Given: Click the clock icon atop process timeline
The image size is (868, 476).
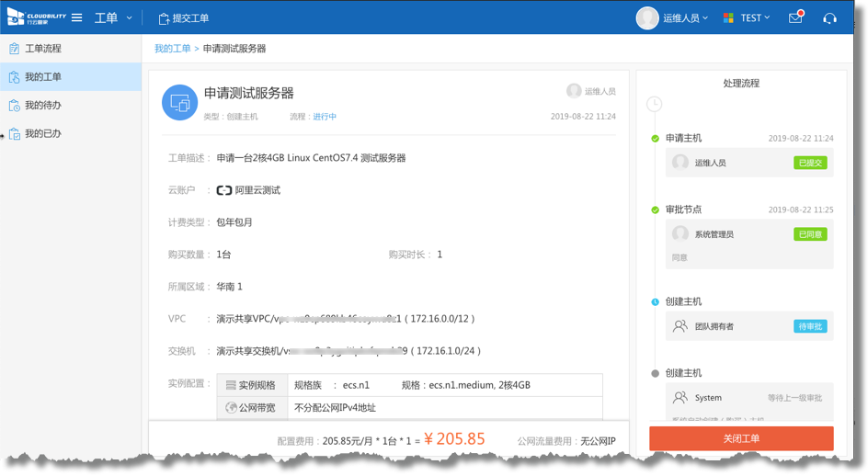Looking at the screenshot, I should 654,104.
